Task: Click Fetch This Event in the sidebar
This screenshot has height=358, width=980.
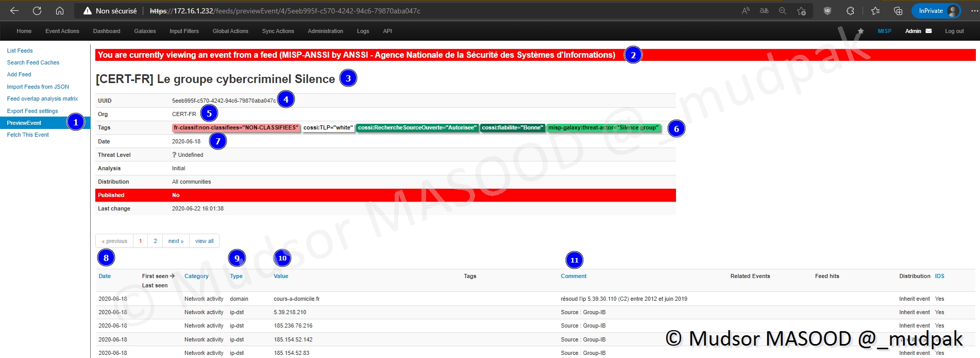Action: [28, 135]
